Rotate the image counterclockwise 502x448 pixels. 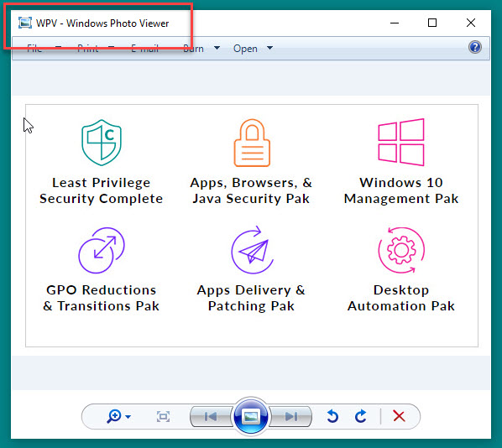point(332,416)
